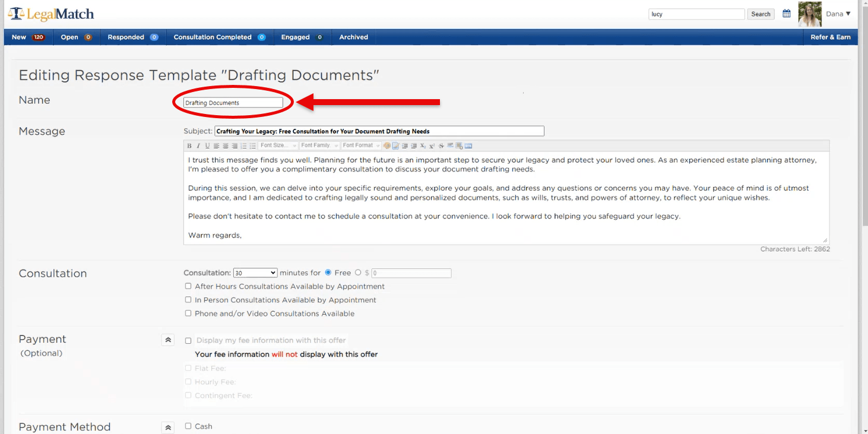Screen dimensions: 868x434
Task: Check Phone and/or Video Consultations Available
Action: point(188,313)
